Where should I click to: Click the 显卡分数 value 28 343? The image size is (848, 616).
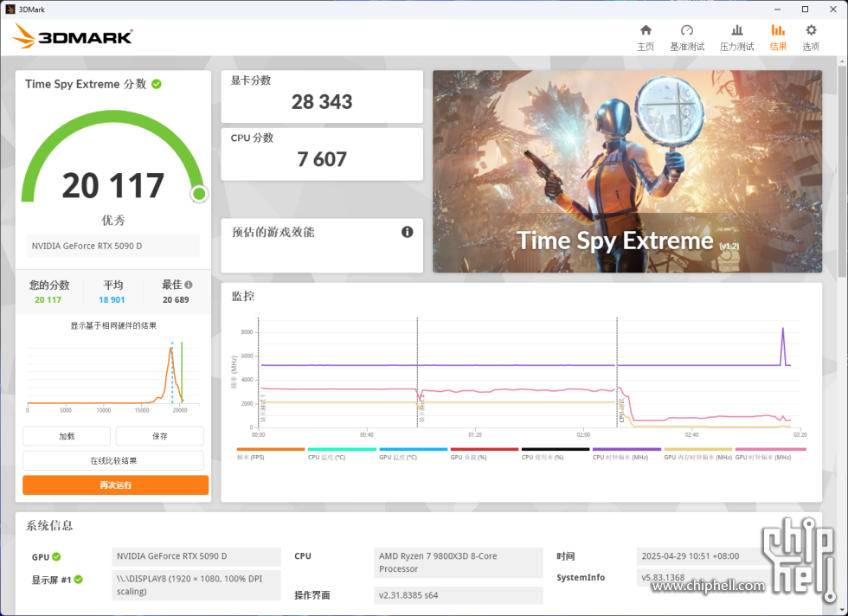click(322, 102)
